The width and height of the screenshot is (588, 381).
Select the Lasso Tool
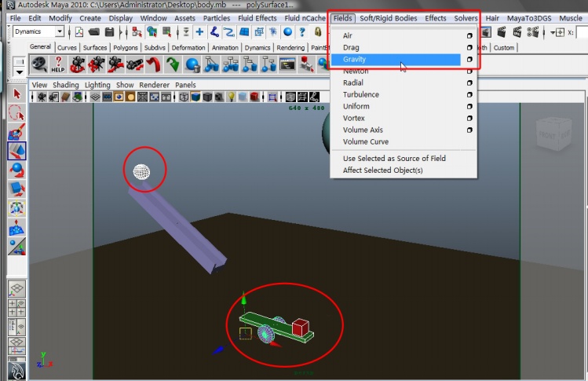[16, 112]
